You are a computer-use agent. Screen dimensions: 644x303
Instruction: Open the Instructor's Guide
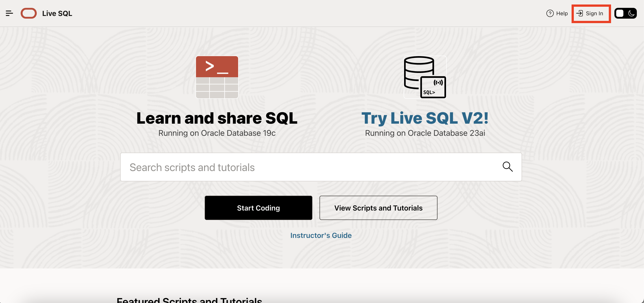pyautogui.click(x=321, y=235)
